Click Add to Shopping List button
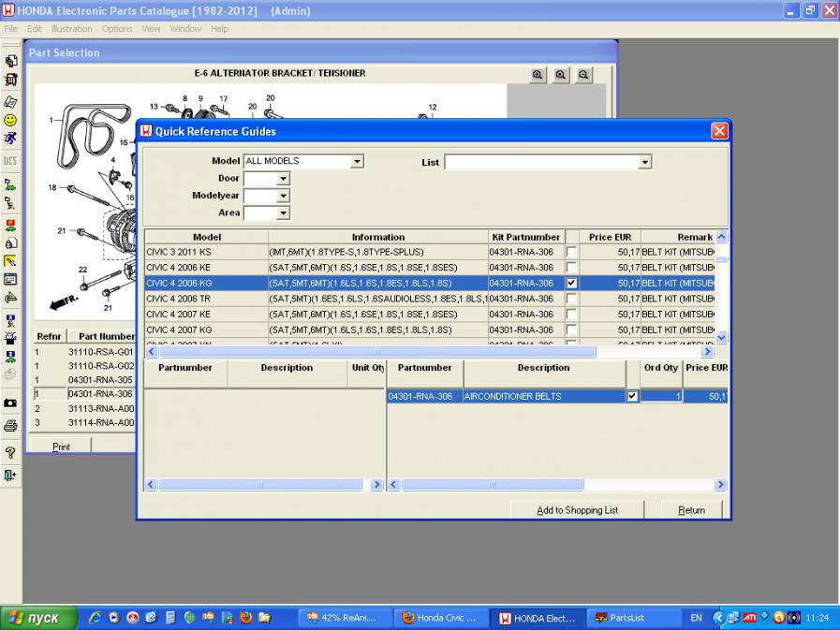 [x=578, y=510]
